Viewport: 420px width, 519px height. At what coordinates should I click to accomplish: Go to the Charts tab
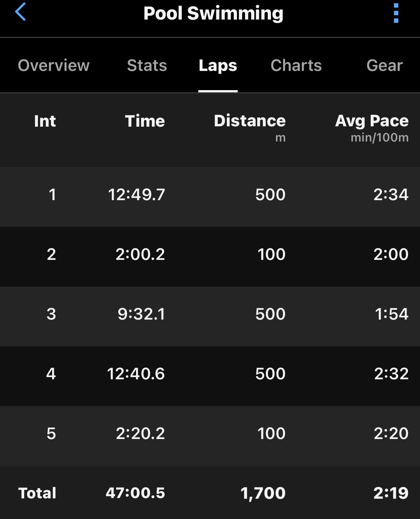296,66
